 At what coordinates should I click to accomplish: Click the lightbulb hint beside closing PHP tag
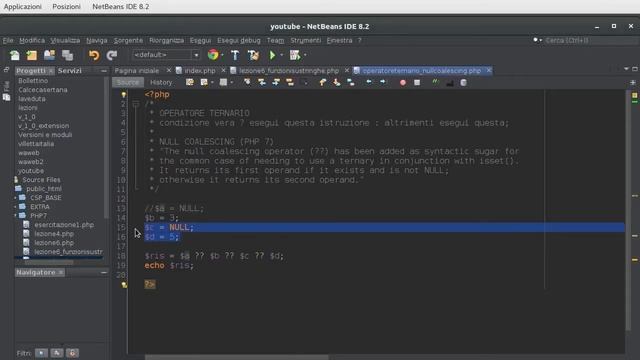pyautogui.click(x=124, y=285)
